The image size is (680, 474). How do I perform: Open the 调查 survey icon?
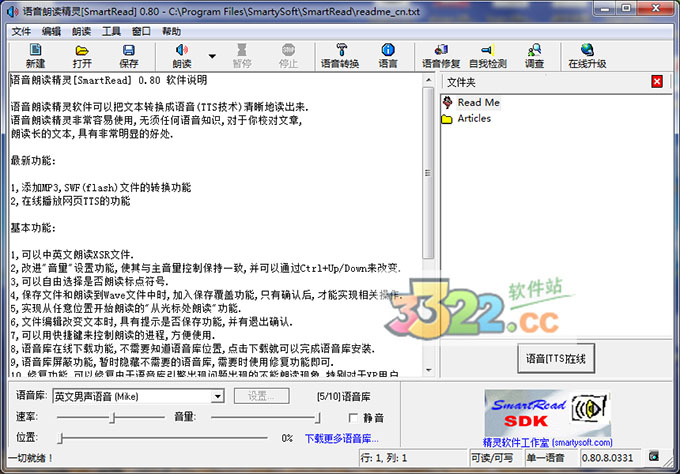pyautogui.click(x=534, y=56)
